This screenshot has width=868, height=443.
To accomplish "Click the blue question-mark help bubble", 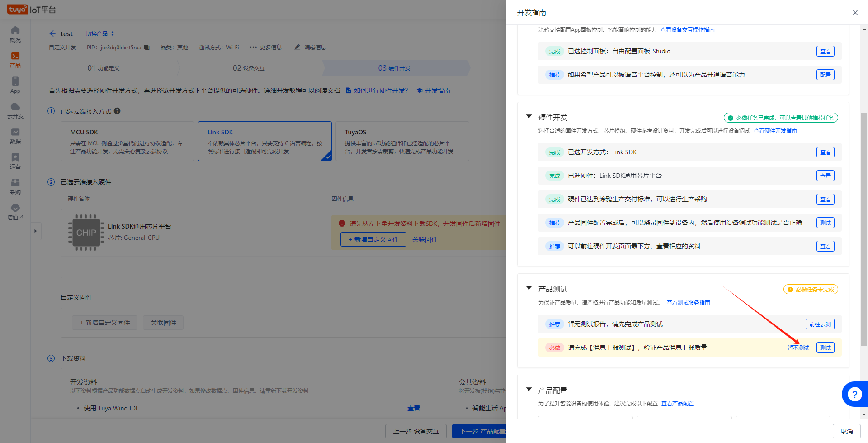I will pos(854,394).
